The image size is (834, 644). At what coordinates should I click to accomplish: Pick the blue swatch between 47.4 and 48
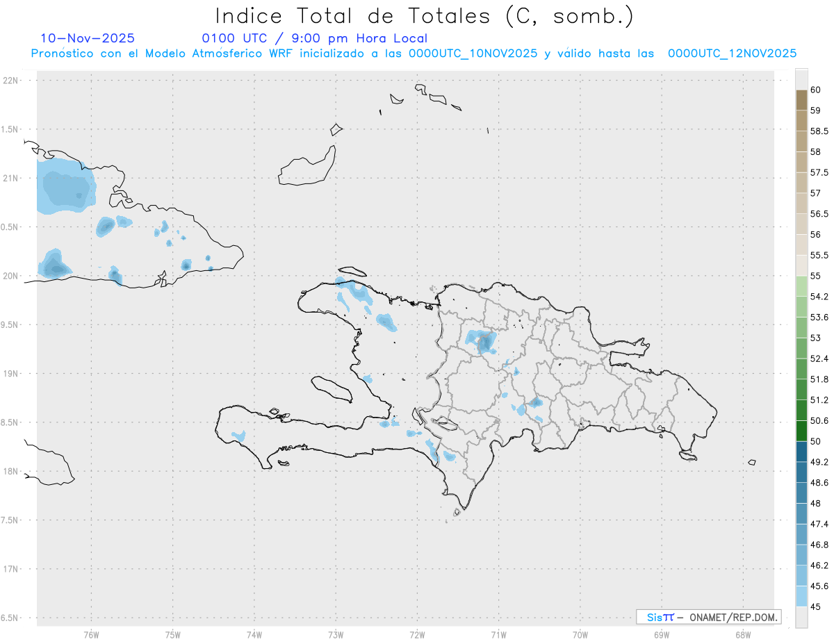(x=801, y=513)
